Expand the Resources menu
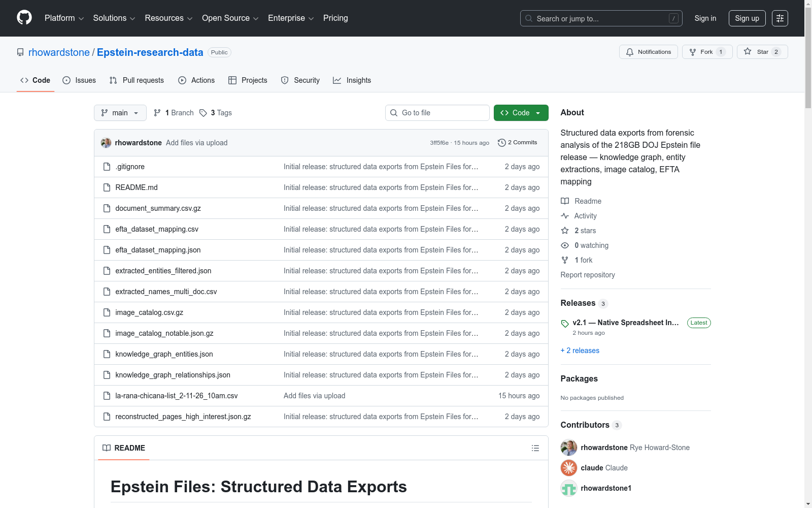 pos(169,18)
